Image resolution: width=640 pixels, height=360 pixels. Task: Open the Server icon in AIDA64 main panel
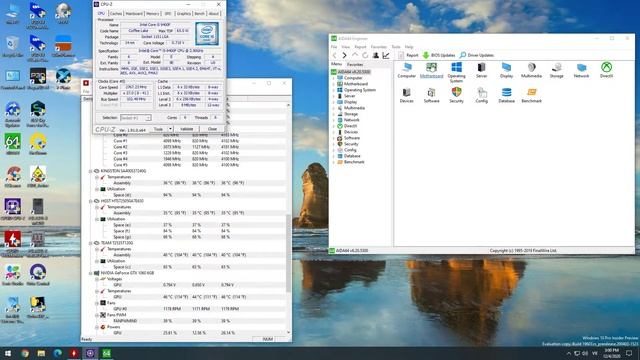(482, 70)
